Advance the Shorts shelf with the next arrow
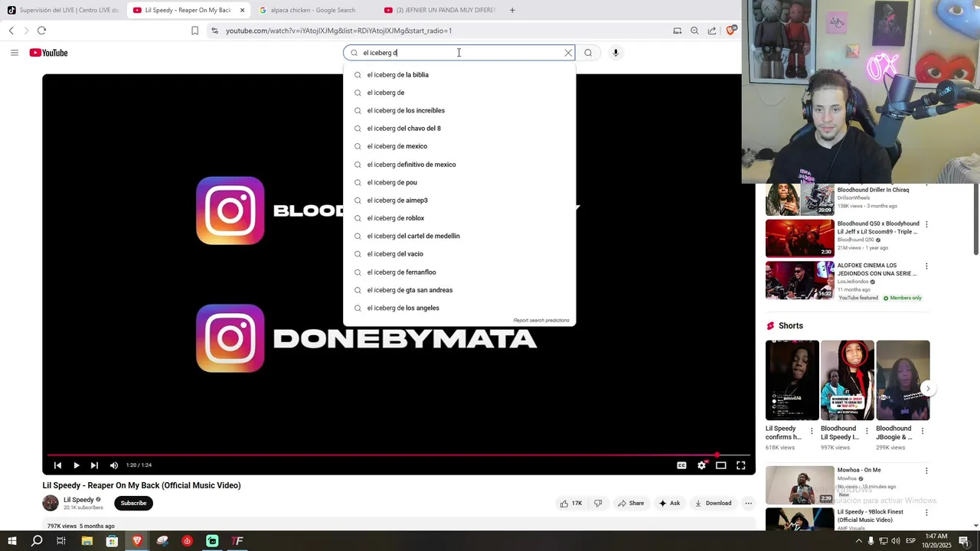This screenshot has height=551, width=980. click(x=928, y=389)
